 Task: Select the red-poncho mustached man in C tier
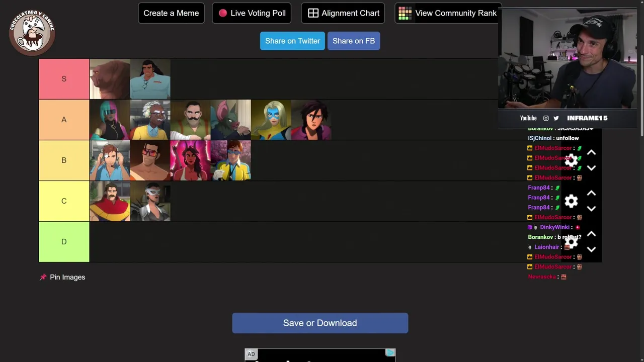110,201
